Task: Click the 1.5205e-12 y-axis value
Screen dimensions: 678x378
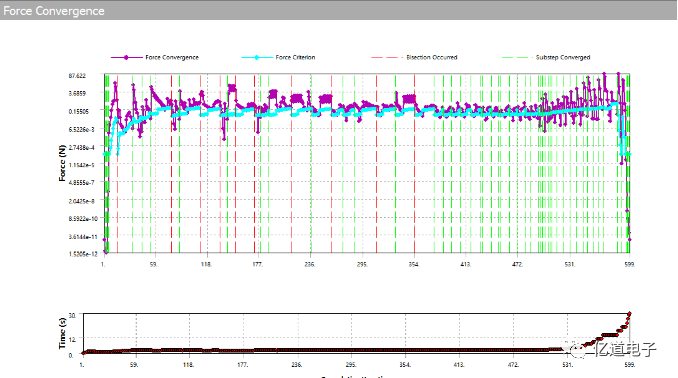Action: 83,254
